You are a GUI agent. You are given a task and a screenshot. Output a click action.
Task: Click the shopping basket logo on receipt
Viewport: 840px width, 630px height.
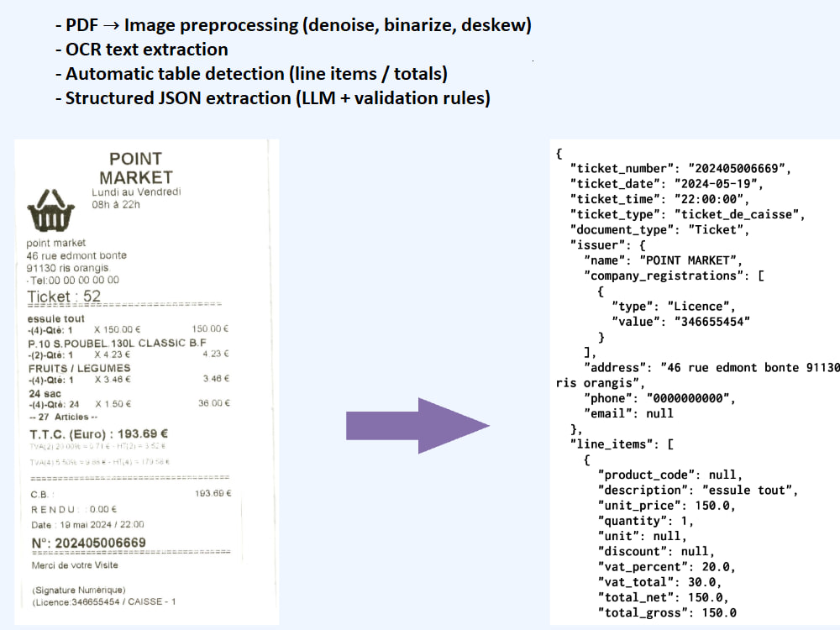(51, 211)
